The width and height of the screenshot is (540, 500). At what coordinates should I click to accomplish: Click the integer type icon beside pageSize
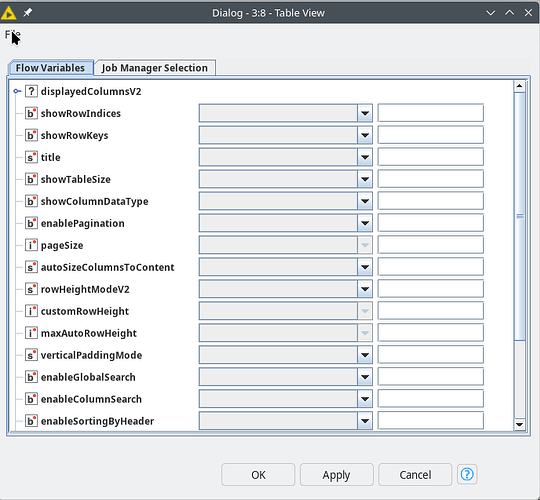click(x=31, y=245)
